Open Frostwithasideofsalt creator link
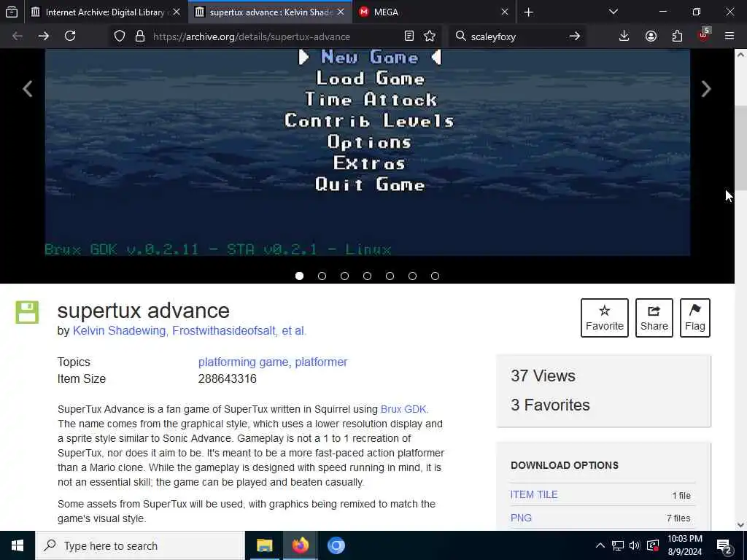Viewport: 747px width, 560px height. click(225, 330)
